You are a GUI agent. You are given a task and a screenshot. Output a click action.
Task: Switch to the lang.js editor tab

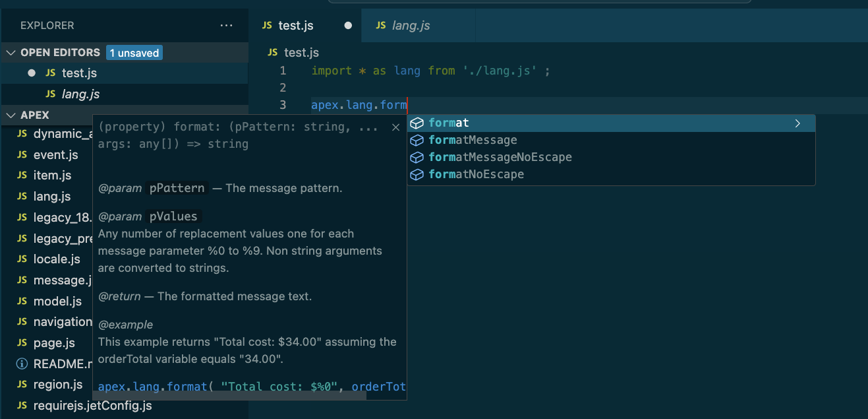pyautogui.click(x=410, y=26)
